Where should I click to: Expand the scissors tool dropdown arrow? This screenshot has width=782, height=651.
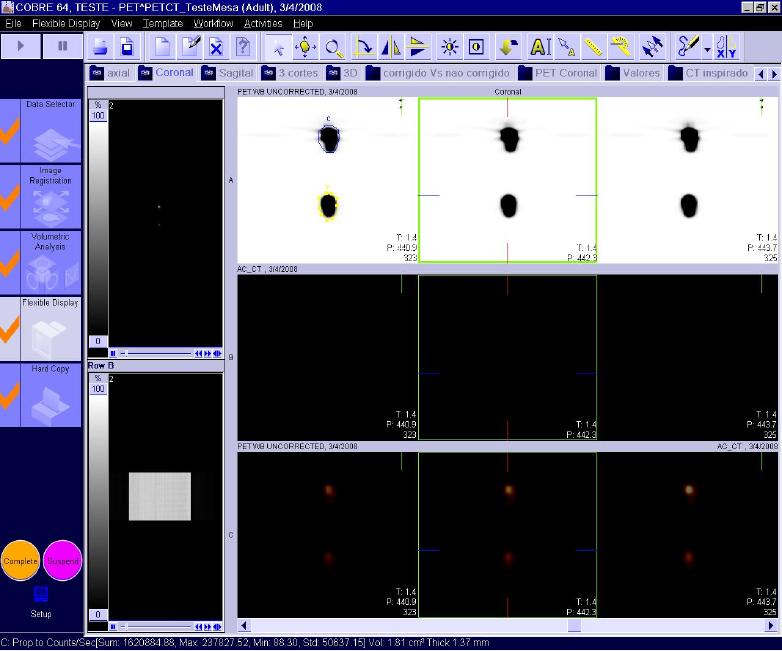tap(707, 48)
